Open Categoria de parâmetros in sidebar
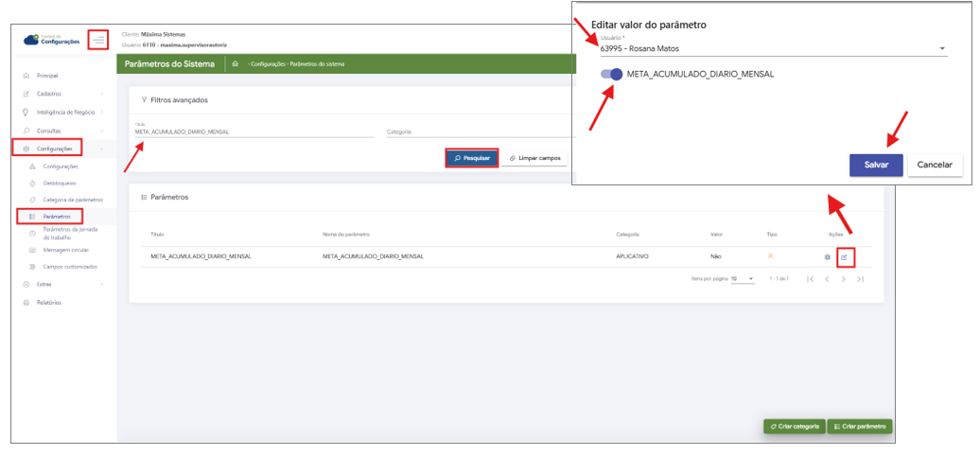This screenshot has width=980, height=455. [x=73, y=200]
